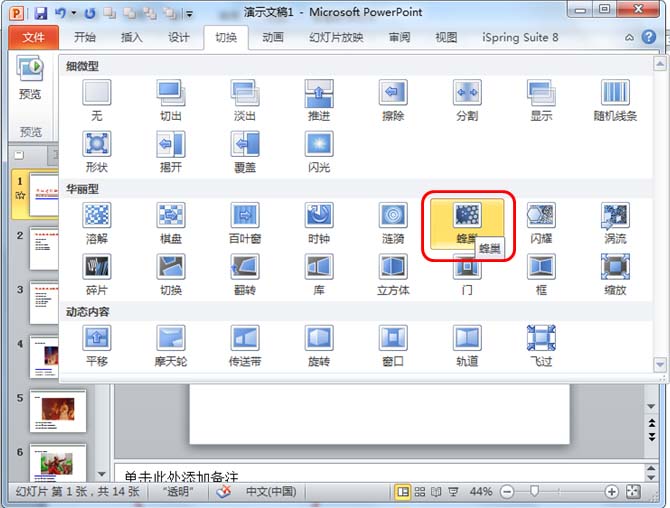Collapse the ribbon using the chevron arrow
The width and height of the screenshot is (670, 508).
pos(629,38)
